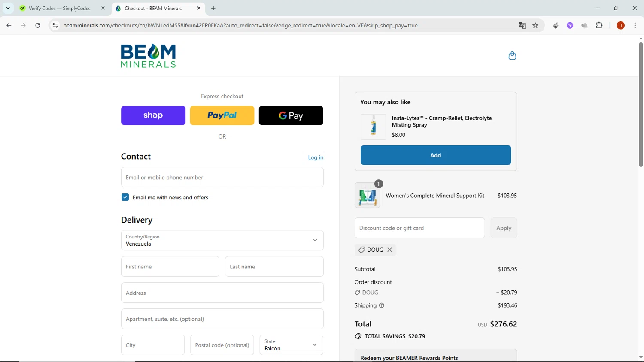Remove the DOUG discount code
Screen dimensions: 644x362
point(390,250)
